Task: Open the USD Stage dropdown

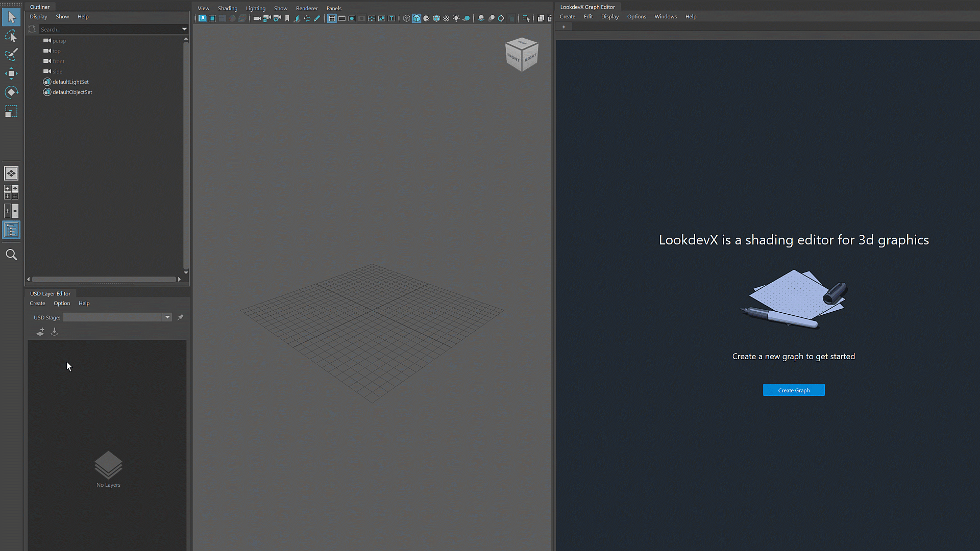Action: pyautogui.click(x=167, y=317)
